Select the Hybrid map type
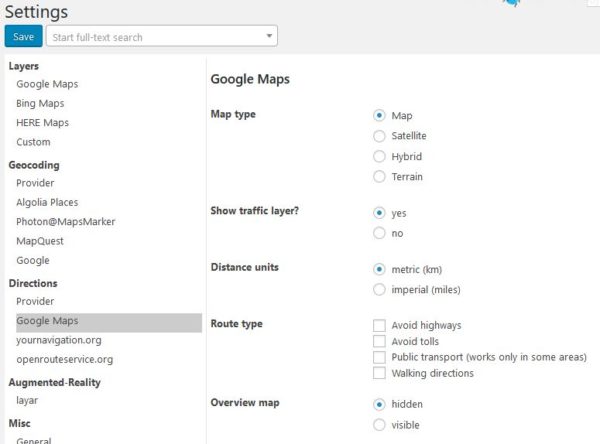Image resolution: width=600 pixels, height=444 pixels. 379,156
